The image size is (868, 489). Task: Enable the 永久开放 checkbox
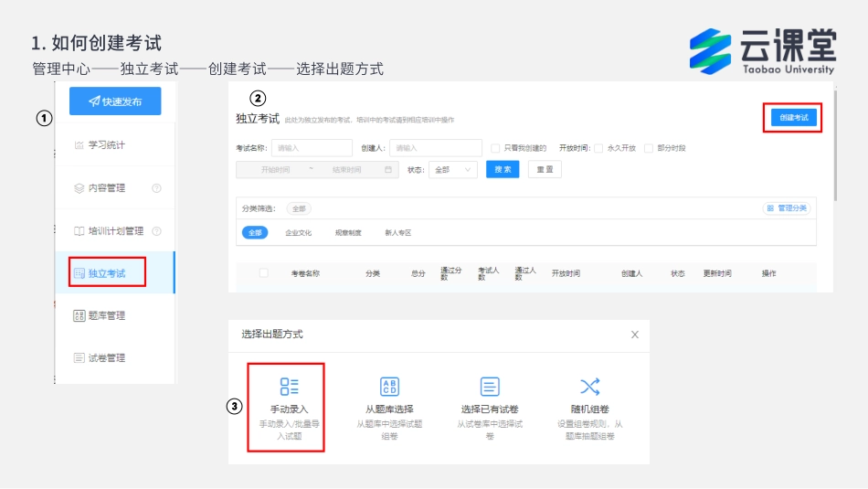[598, 148]
